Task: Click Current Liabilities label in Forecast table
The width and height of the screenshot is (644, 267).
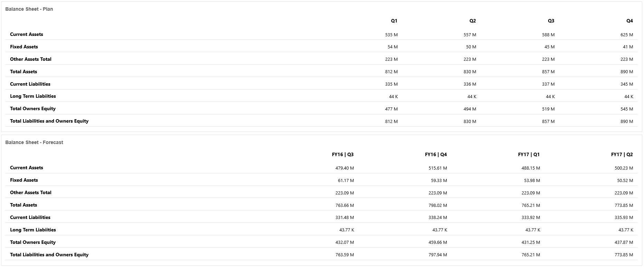Action: tap(30, 217)
